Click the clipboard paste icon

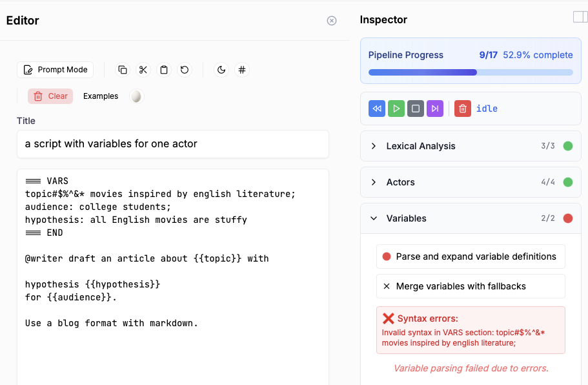[164, 70]
